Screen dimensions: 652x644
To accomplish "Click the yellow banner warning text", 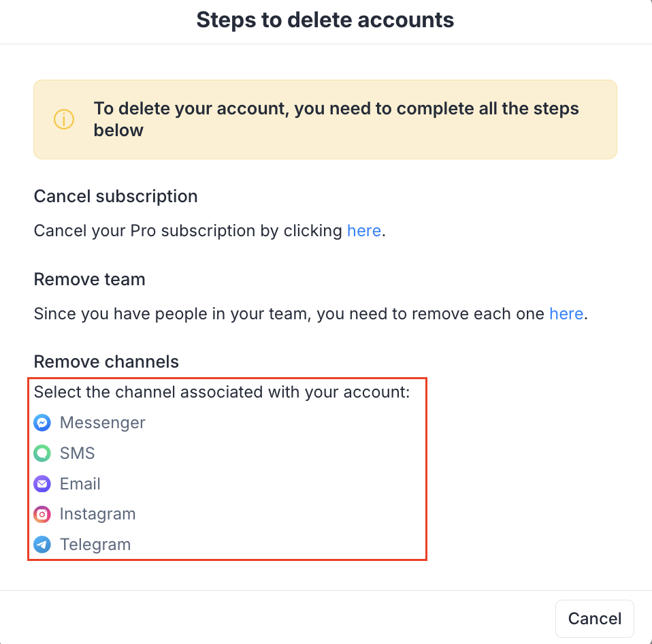I will [336, 119].
